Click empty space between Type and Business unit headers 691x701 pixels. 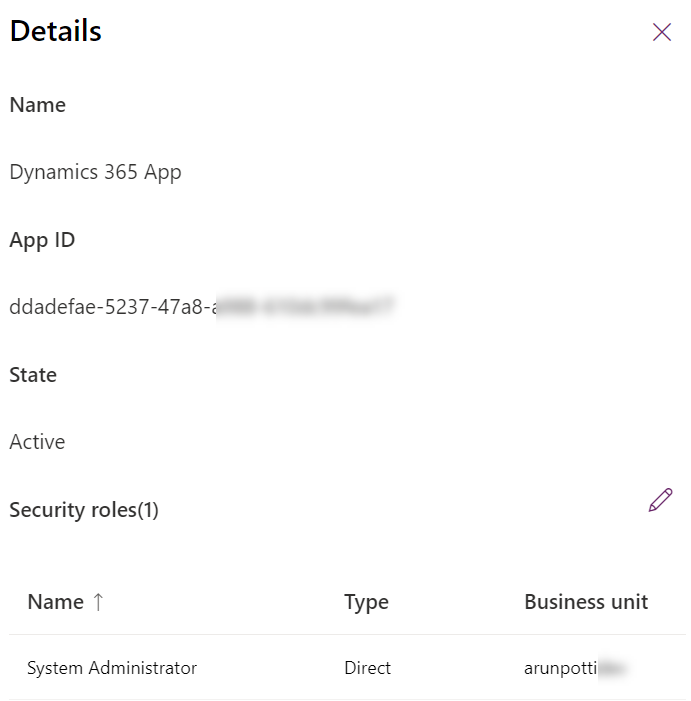(456, 602)
